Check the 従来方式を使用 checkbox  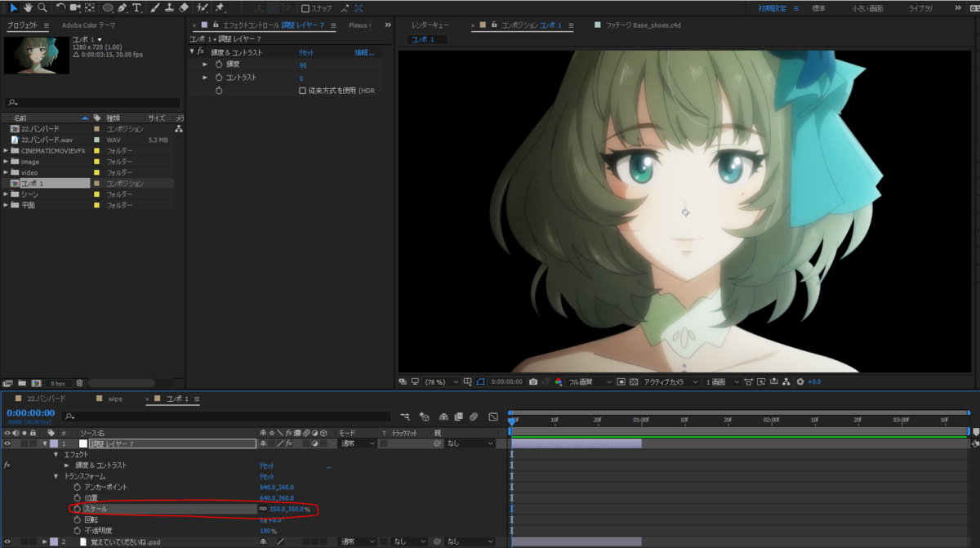point(303,91)
